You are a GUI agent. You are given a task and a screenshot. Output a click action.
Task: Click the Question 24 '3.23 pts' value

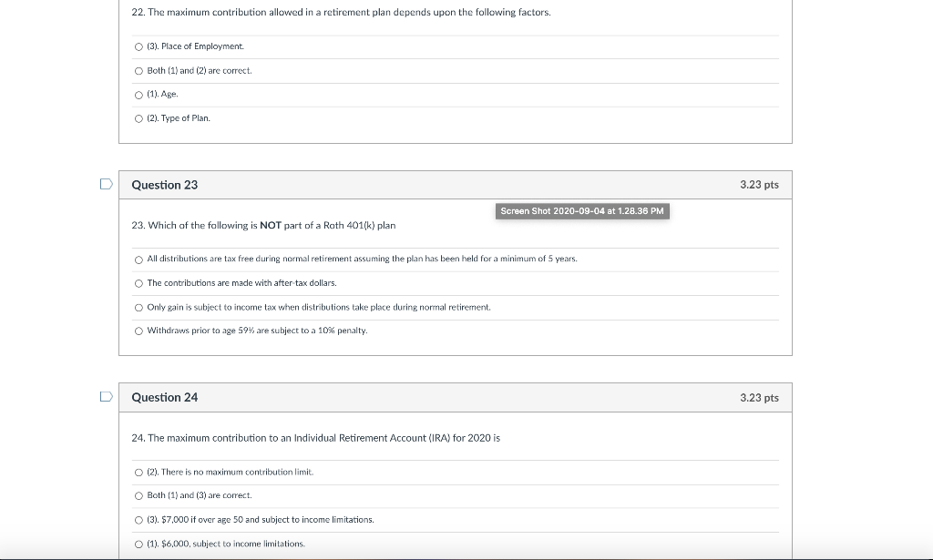[x=759, y=398]
